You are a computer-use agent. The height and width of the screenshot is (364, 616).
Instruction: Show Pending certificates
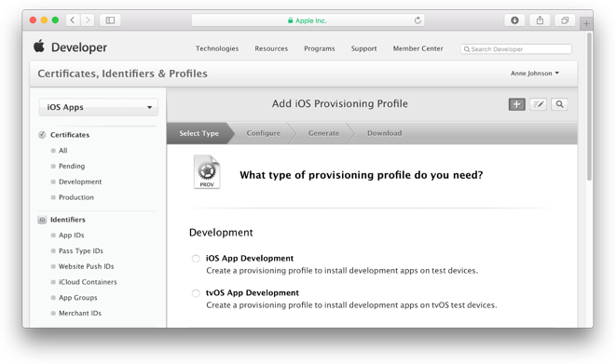(72, 167)
